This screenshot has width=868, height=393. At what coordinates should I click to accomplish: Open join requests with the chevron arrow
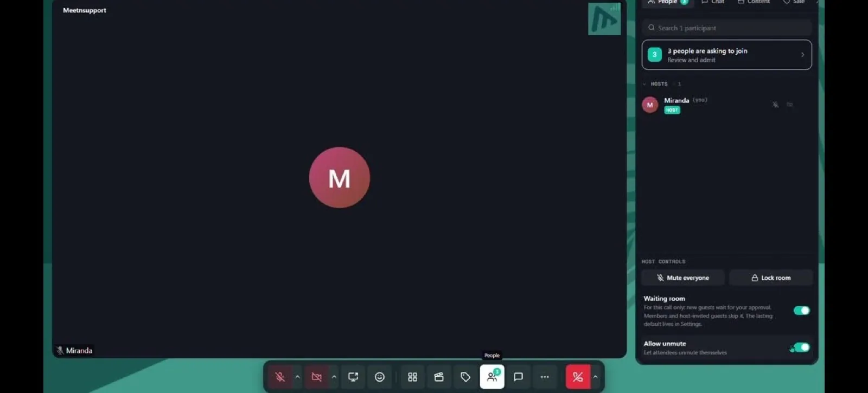(803, 55)
